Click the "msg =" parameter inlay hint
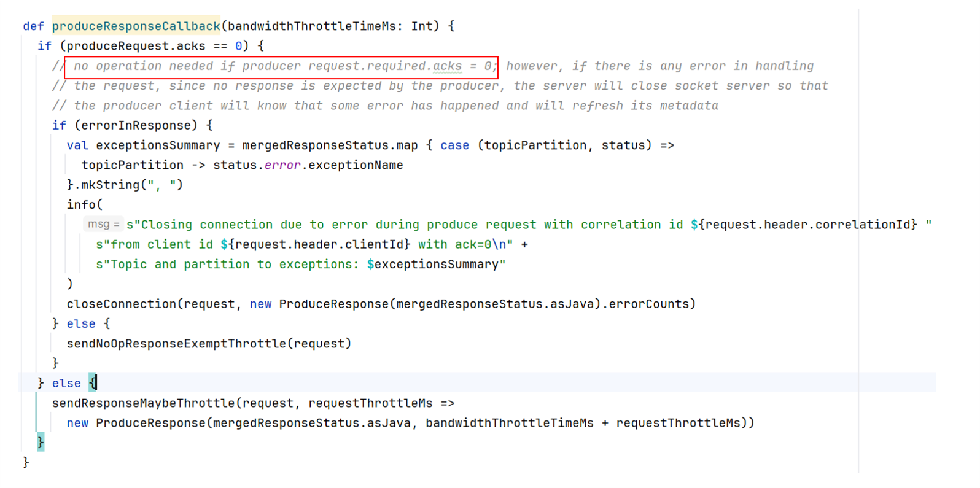This screenshot has width=980, height=488. 103,224
